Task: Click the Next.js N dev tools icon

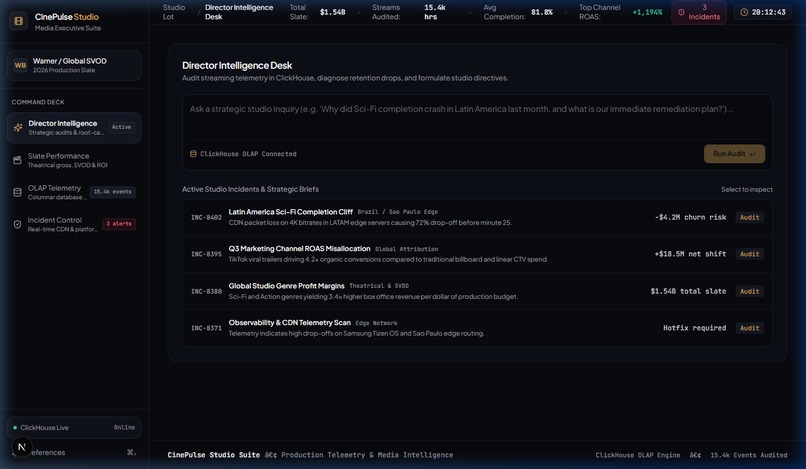Action: (22, 447)
